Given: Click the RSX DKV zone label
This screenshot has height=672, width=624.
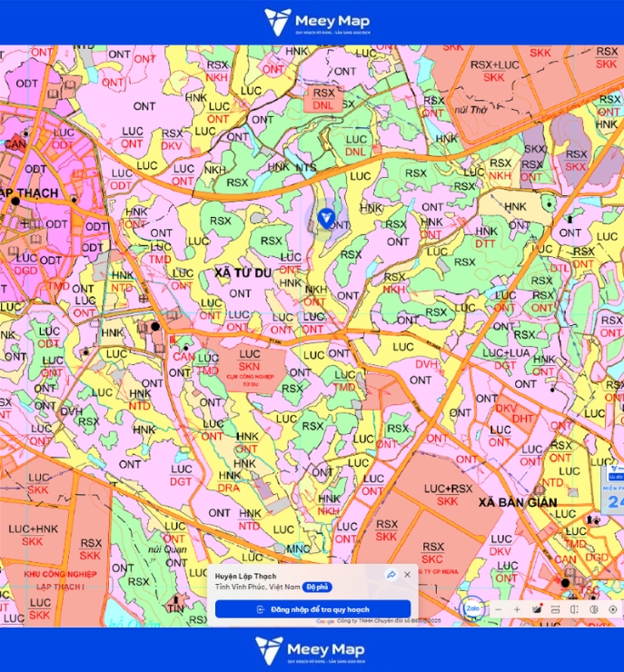Looking at the screenshot, I should click(172, 140).
